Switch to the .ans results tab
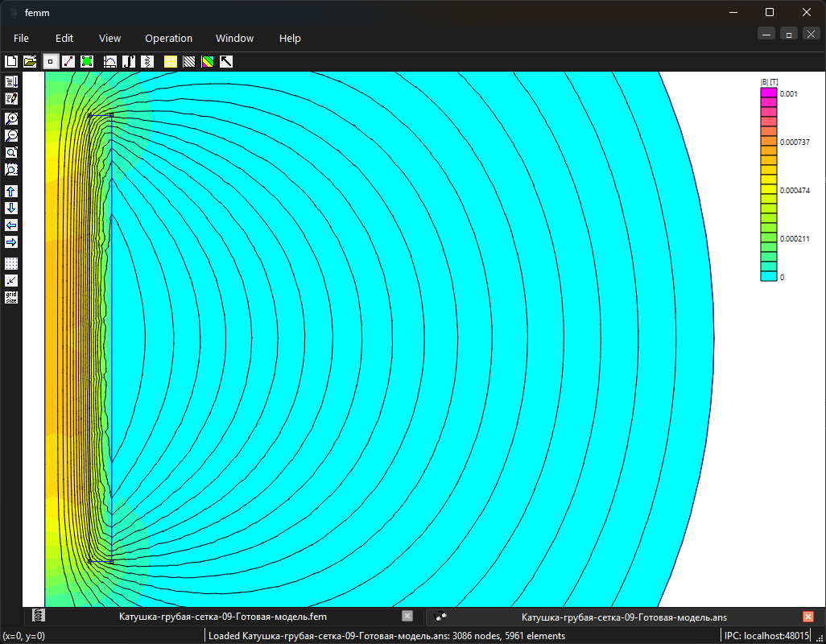The image size is (826, 644). 624,617
